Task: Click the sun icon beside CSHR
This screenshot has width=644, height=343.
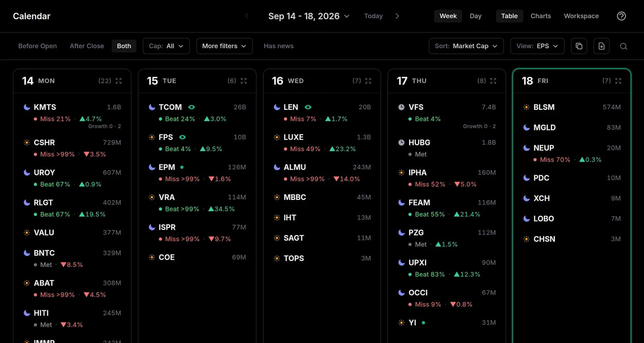Action: tap(27, 142)
